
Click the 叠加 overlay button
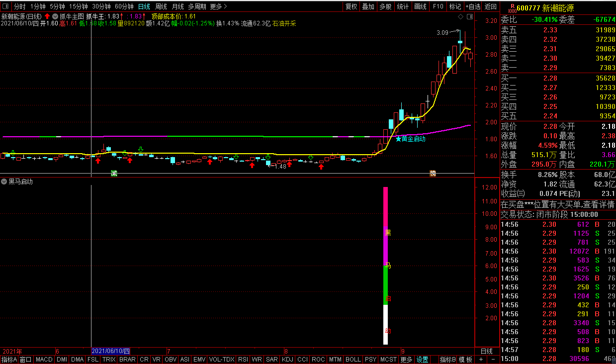[x=368, y=6]
